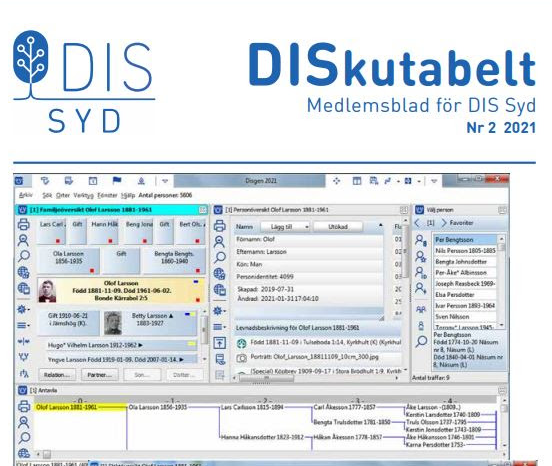Image resolution: width=552 pixels, height=466 pixels.
Task: Click the magnifier search icon in person overview
Action: click(x=219, y=258)
